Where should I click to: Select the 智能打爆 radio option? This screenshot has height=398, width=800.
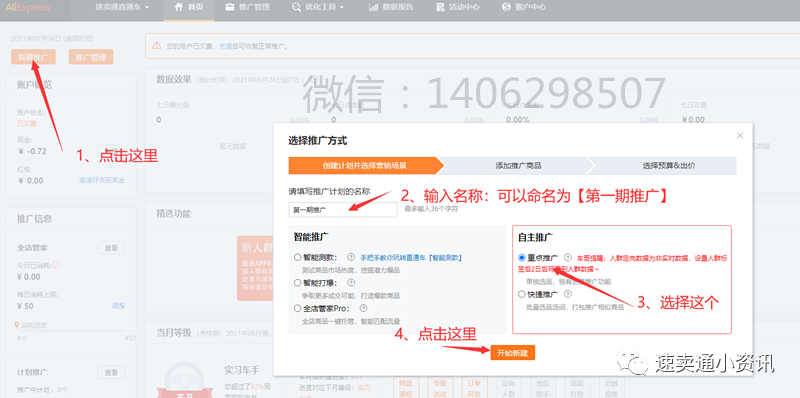tap(297, 282)
